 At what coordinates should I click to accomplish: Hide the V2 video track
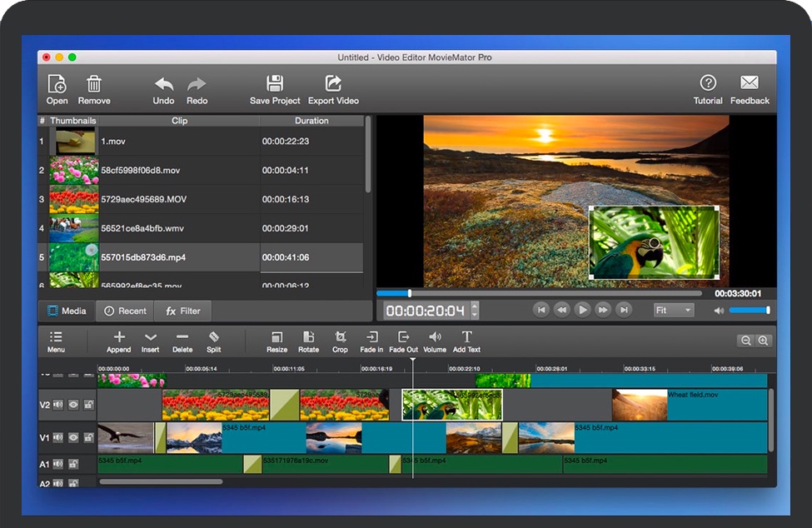click(73, 405)
